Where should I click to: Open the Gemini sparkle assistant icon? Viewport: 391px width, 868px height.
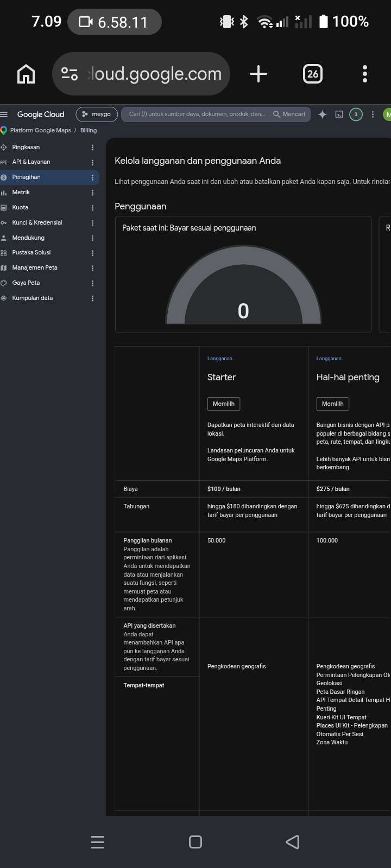coord(322,114)
